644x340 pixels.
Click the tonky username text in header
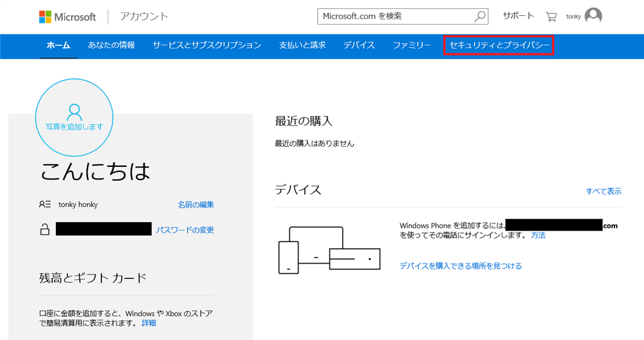point(574,16)
